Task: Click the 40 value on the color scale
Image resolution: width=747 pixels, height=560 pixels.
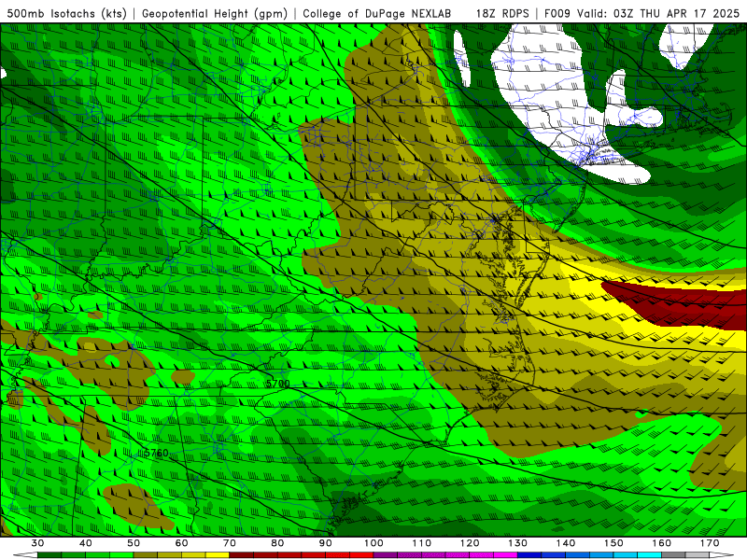Action: coord(86,543)
